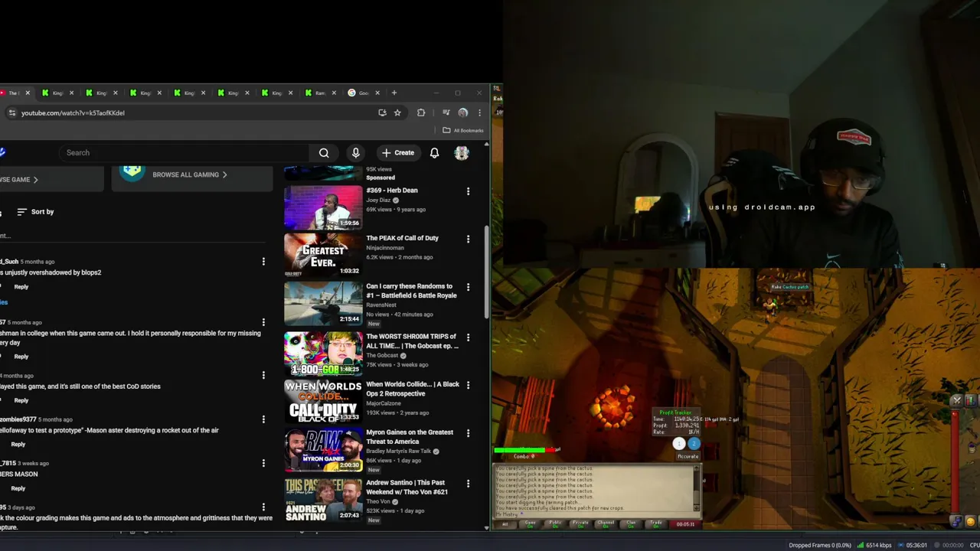Reply to 'test a prototype' Mason comment

coord(18,444)
